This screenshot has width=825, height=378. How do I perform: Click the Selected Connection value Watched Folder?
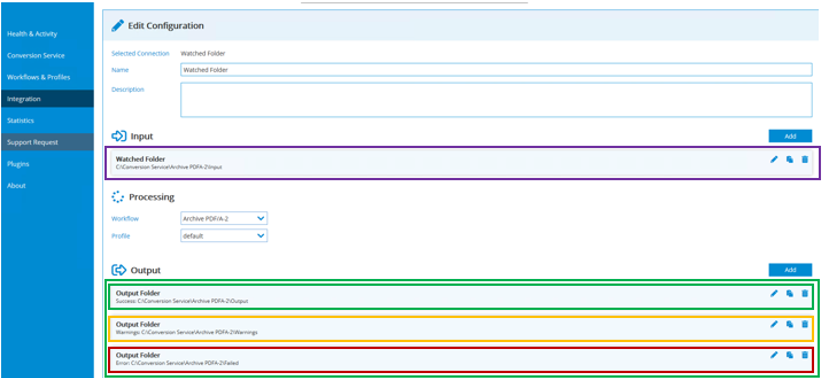click(203, 54)
